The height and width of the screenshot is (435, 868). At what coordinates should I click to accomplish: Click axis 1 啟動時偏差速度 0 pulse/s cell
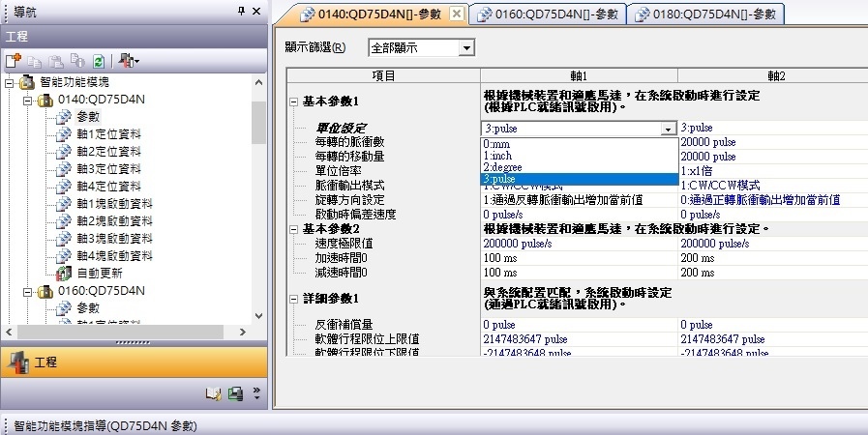point(579,214)
